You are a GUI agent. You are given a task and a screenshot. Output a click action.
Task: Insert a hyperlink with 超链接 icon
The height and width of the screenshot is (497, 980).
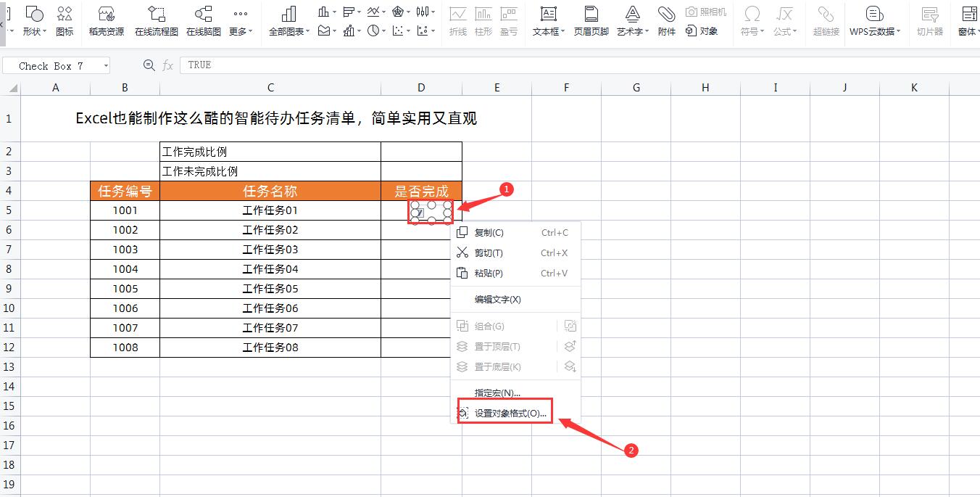[x=825, y=20]
